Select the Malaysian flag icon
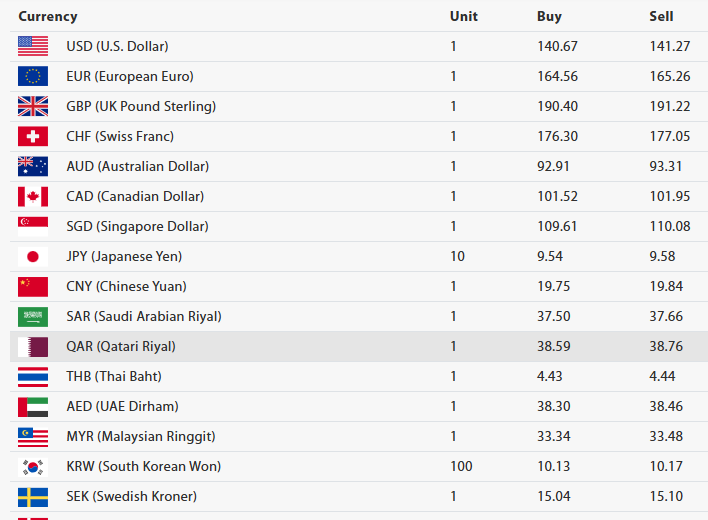Image resolution: width=708 pixels, height=520 pixels. click(32, 436)
